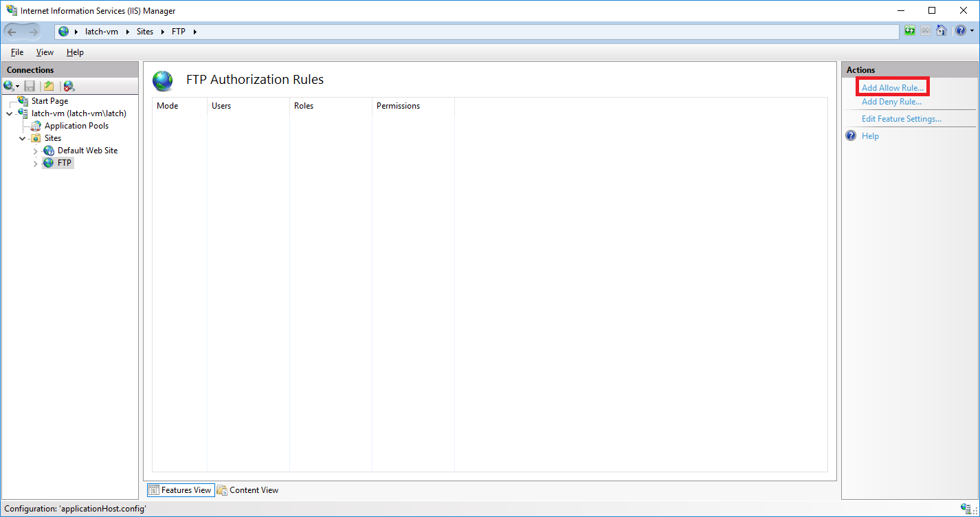
Task: Click the Configuration: 'applicationHost.config' status text
Action: tap(75, 509)
